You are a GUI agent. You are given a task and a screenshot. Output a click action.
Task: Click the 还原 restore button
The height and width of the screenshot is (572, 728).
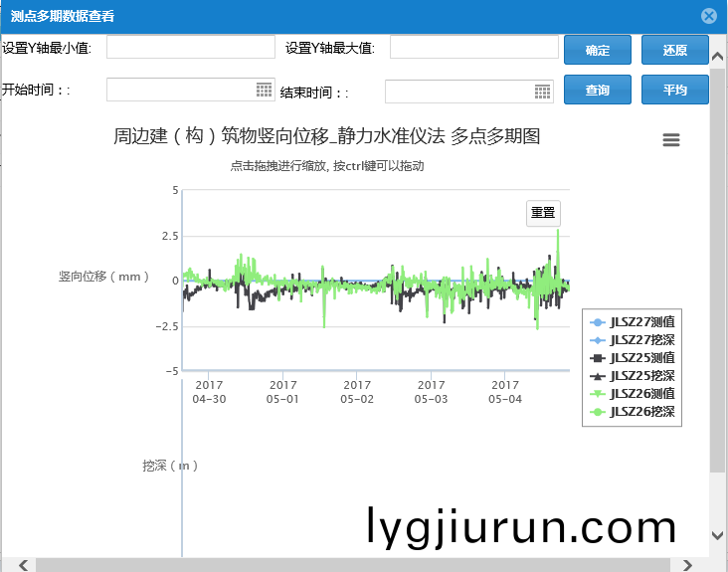point(674,50)
